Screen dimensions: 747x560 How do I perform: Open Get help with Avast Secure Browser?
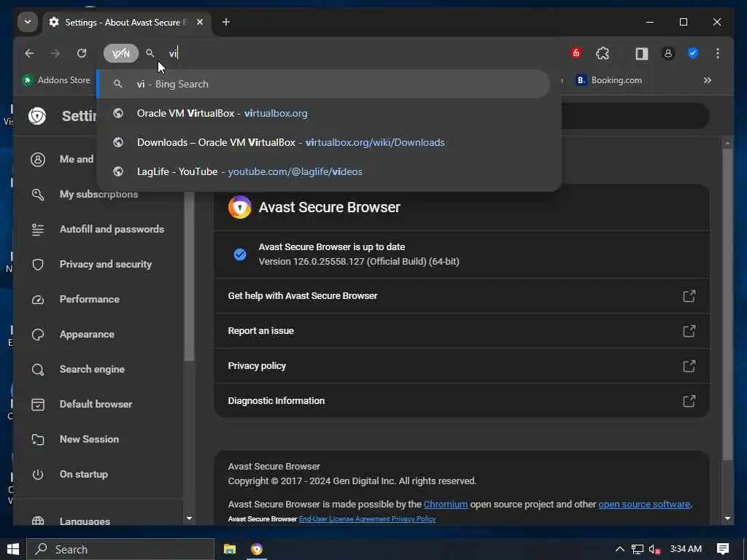pyautogui.click(x=462, y=296)
